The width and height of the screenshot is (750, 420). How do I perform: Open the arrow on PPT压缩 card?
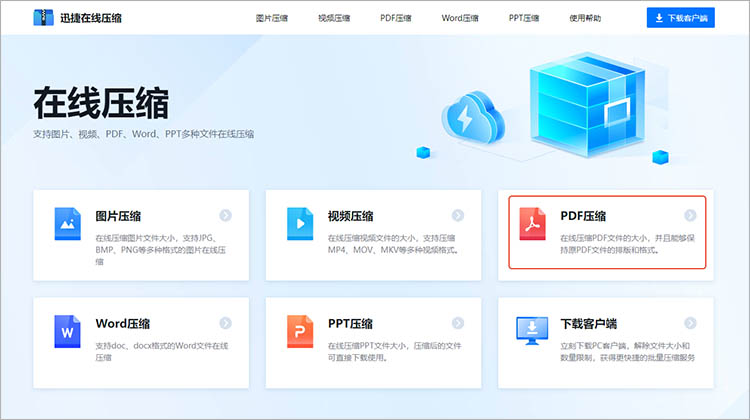(458, 323)
